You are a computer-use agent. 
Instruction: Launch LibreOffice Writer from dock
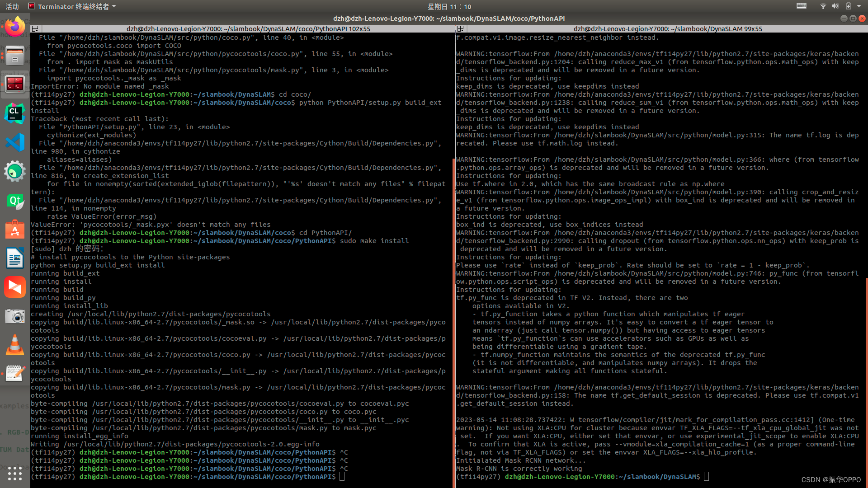pyautogui.click(x=15, y=258)
